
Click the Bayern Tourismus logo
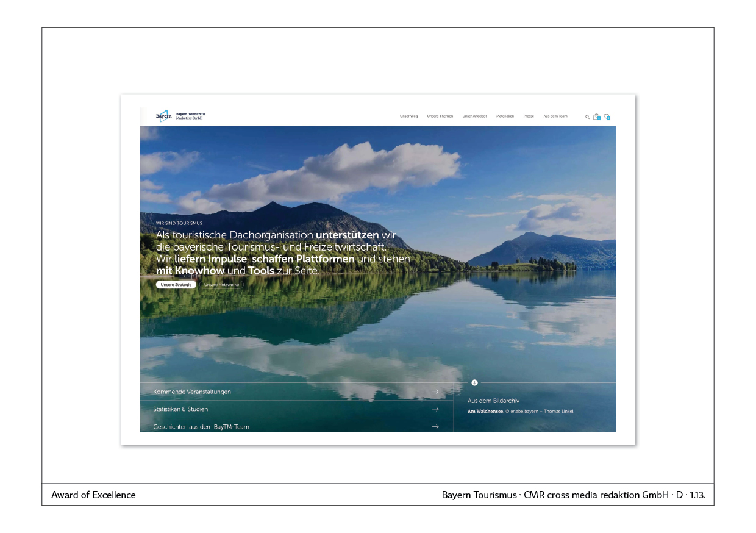180,116
